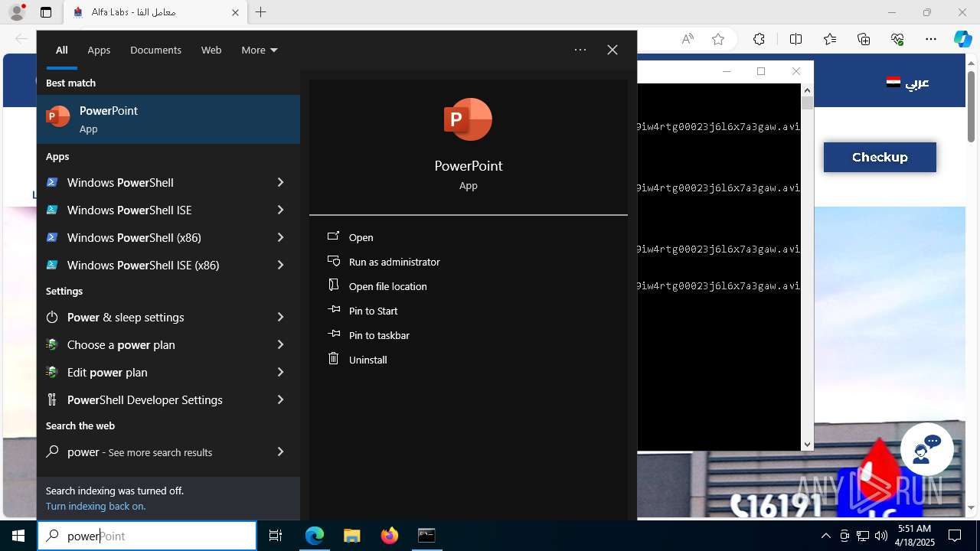Screen dimensions: 980x551
Task: Click Run as administrator shield icon
Action: (333, 261)
